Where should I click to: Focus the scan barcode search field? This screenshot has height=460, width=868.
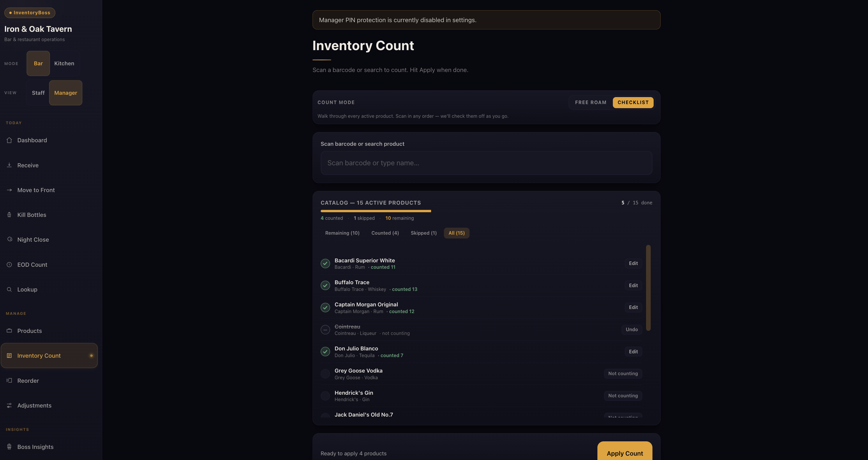pyautogui.click(x=486, y=163)
